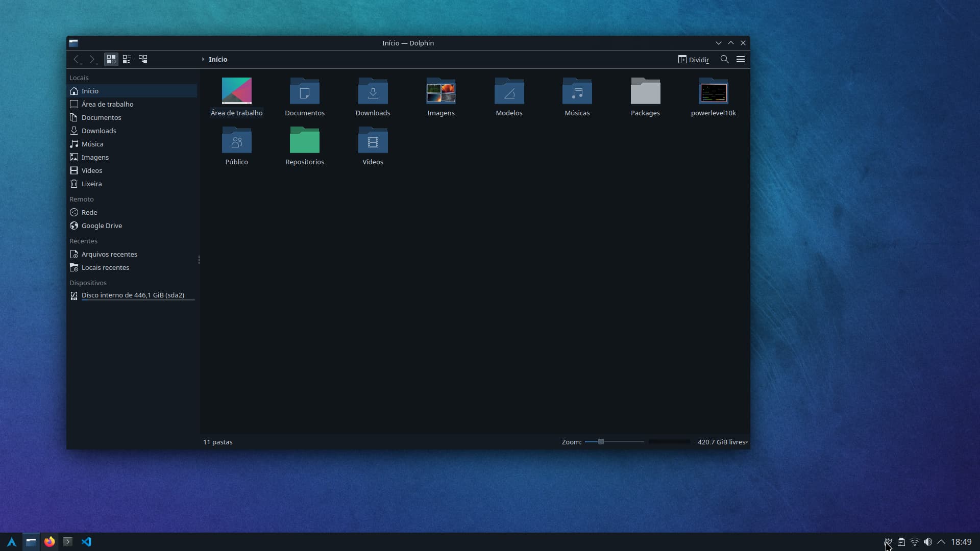980x551 pixels.
Task: Open the volume icon in system tray
Action: pyautogui.click(x=927, y=542)
